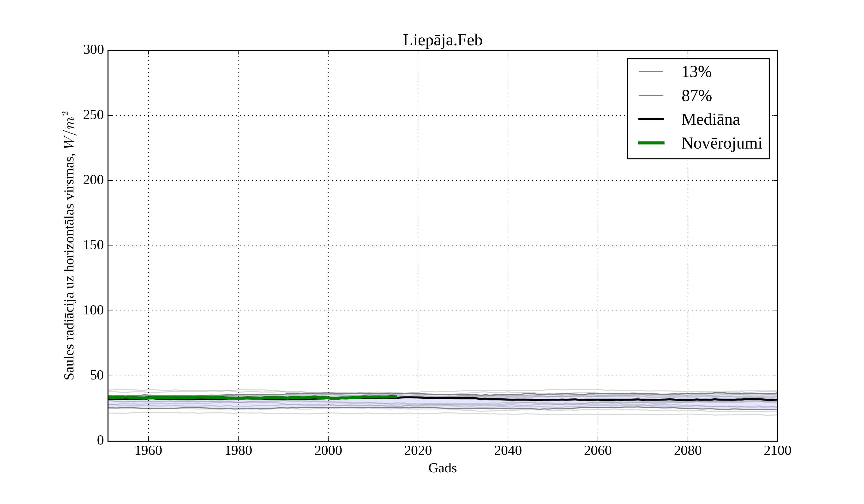This screenshot has width=864, height=504.
Task: Click the 50 y-axis tick label
Action: 97,375
